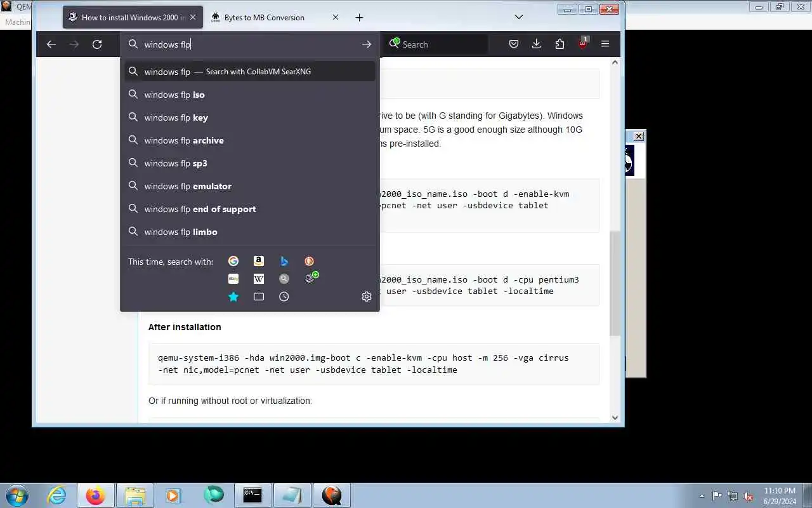Image resolution: width=812 pixels, height=508 pixels.
Task: Show hidden tray icons arrow
Action: click(x=702, y=496)
